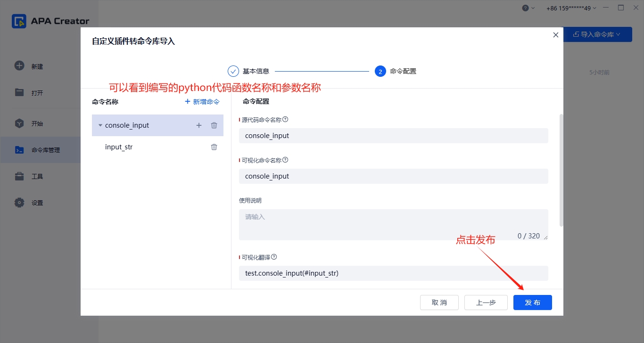Viewport: 644px width, 343px height.
Task: Click help icon next to 源代码命令名称
Action: [x=285, y=120]
